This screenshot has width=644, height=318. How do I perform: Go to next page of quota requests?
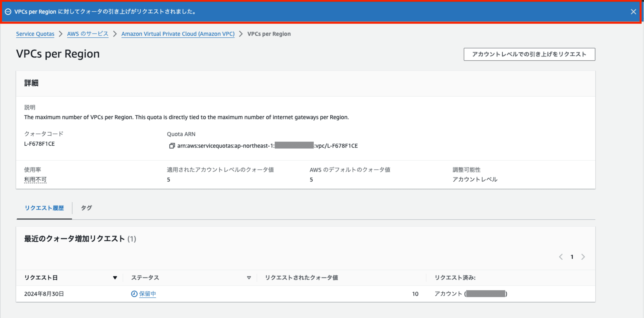pyautogui.click(x=583, y=257)
